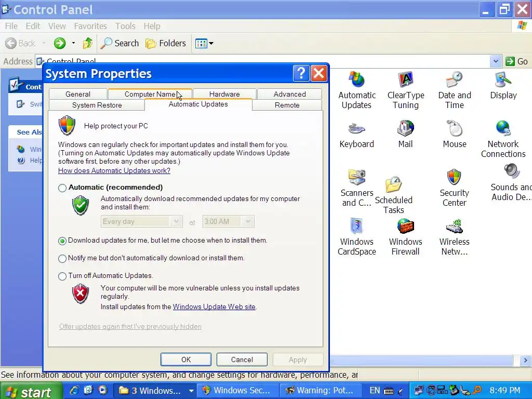
Task: Select Notify me but don't download option
Action: tap(62, 259)
